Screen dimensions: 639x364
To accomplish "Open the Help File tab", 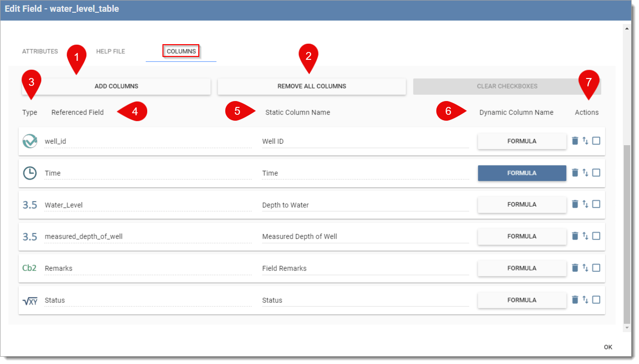I will (110, 52).
